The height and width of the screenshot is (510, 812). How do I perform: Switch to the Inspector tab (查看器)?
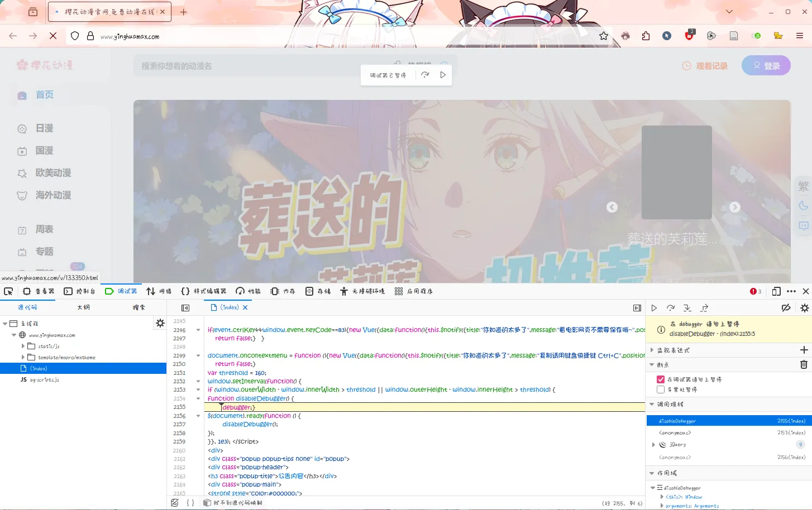[39, 291]
